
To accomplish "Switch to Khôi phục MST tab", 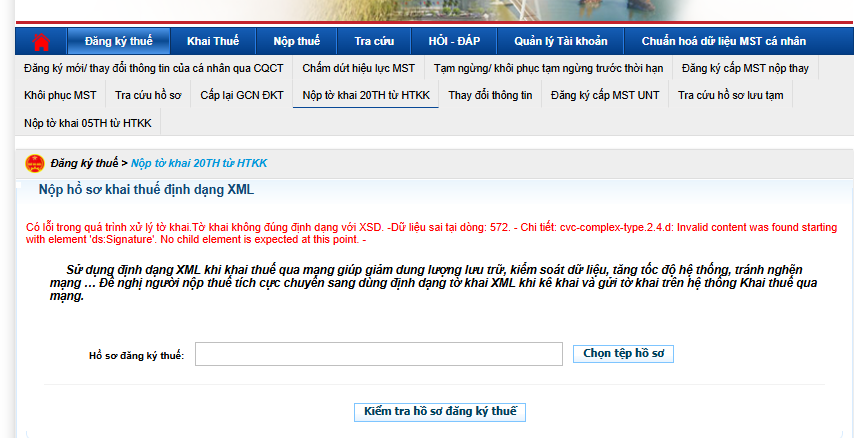I will [60, 95].
